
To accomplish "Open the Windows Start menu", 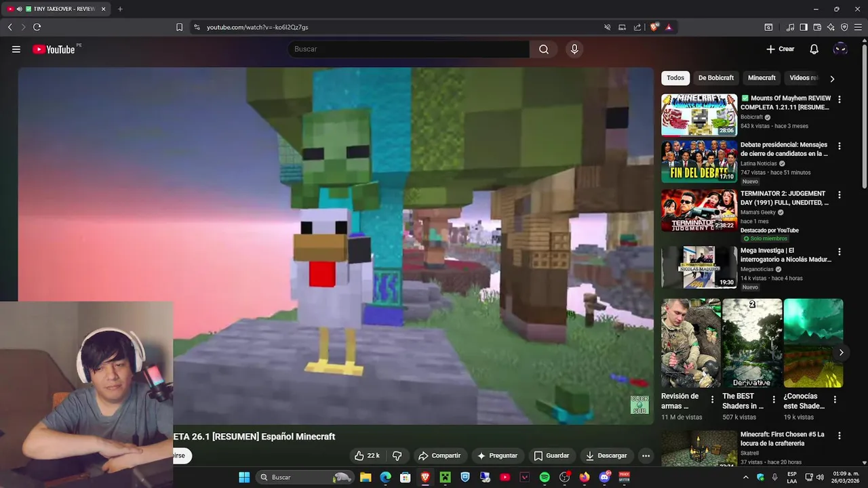I will coord(244,477).
